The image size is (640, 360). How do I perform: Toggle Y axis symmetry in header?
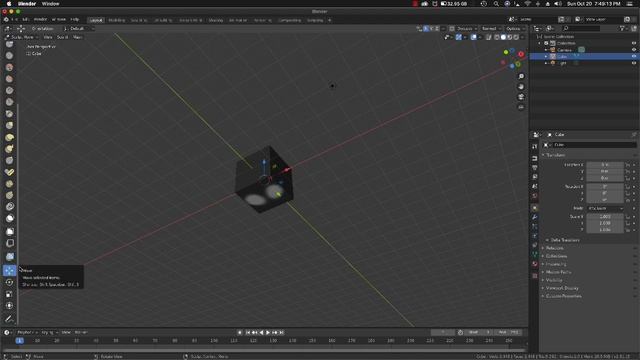point(431,29)
